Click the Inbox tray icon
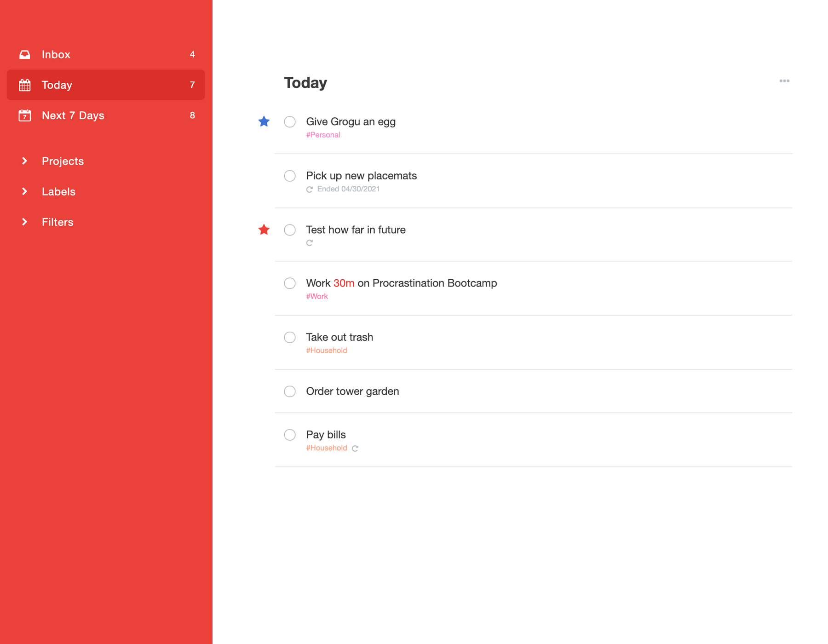The height and width of the screenshot is (644, 828). point(25,55)
